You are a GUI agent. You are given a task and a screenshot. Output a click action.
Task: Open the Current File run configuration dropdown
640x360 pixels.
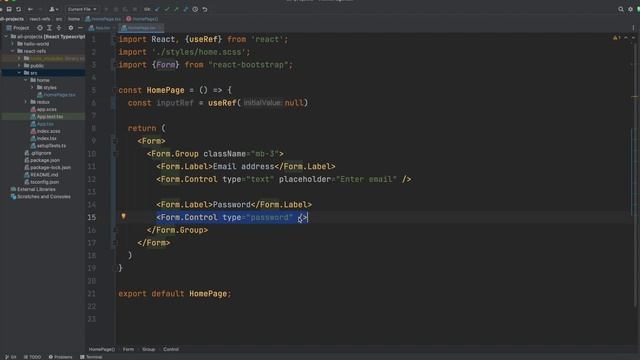pos(82,9)
